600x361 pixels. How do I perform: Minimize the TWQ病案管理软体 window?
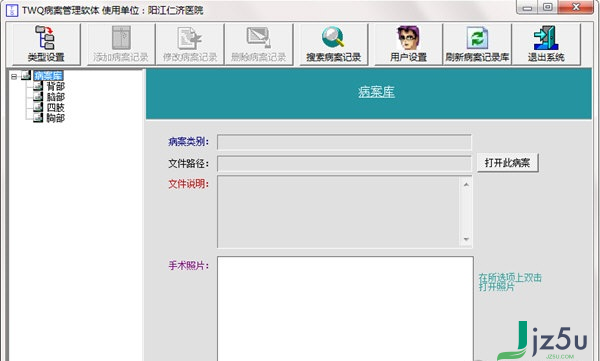(x=527, y=8)
